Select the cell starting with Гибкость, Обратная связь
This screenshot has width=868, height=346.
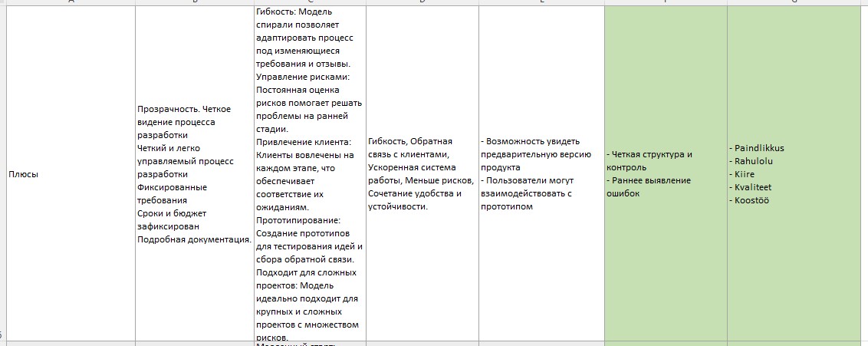422,174
